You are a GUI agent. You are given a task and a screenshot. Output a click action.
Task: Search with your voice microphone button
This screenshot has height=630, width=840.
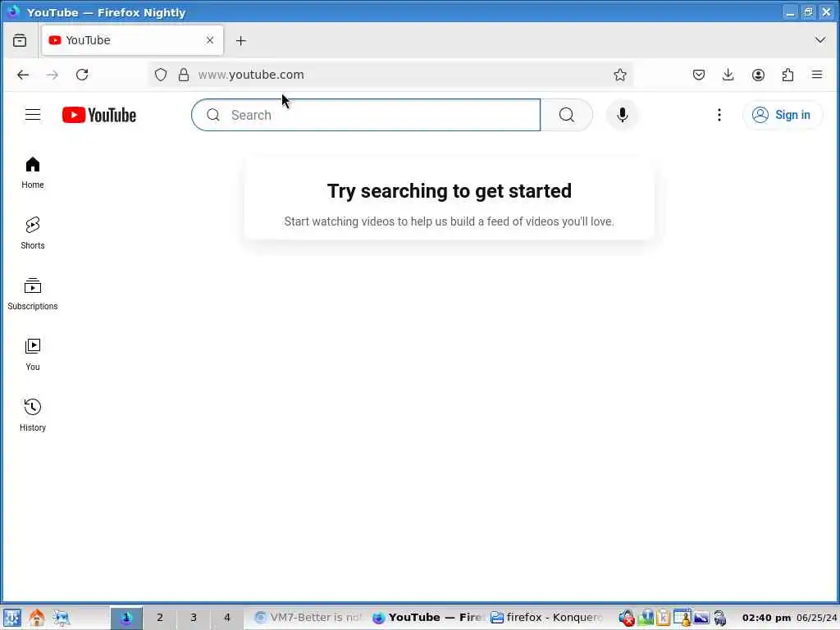point(622,115)
